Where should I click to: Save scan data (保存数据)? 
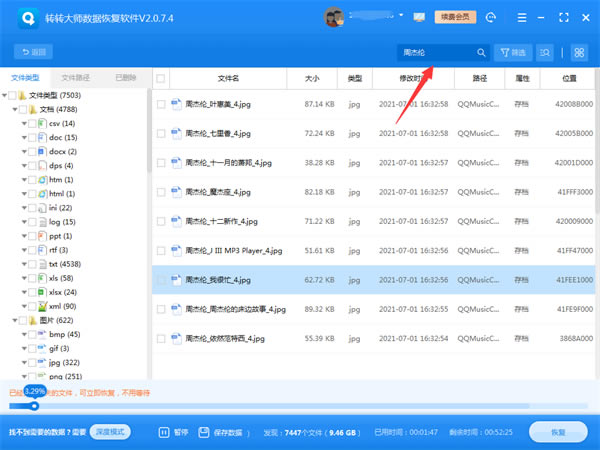(223, 432)
